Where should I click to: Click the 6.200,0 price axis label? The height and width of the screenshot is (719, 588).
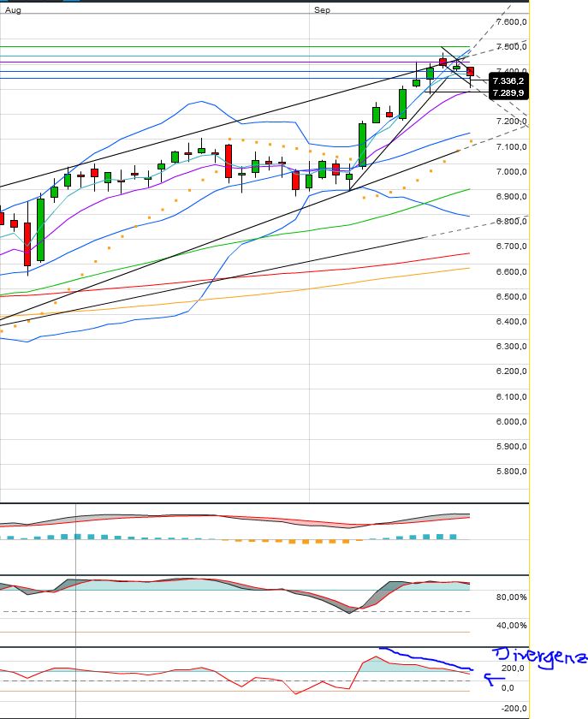(512, 371)
